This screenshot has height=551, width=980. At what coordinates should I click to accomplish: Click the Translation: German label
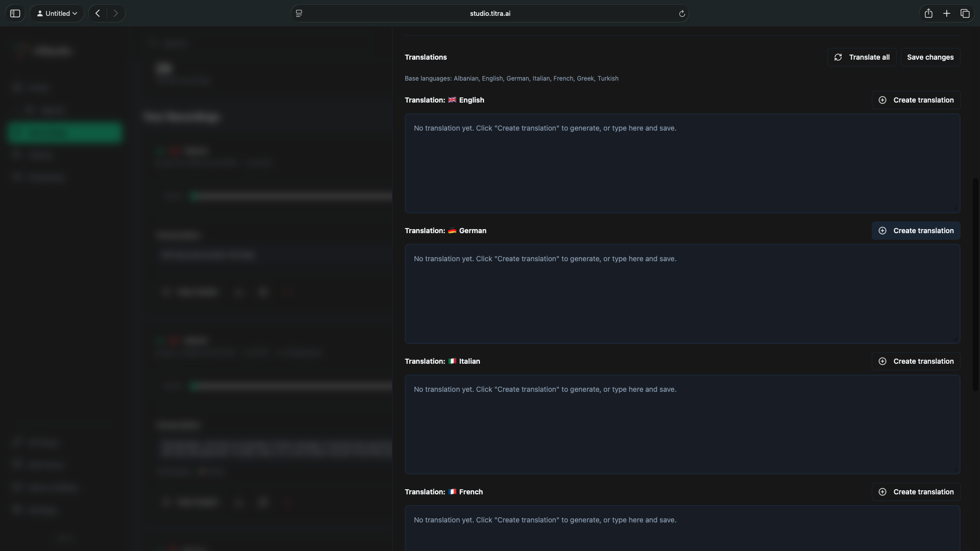[446, 231]
